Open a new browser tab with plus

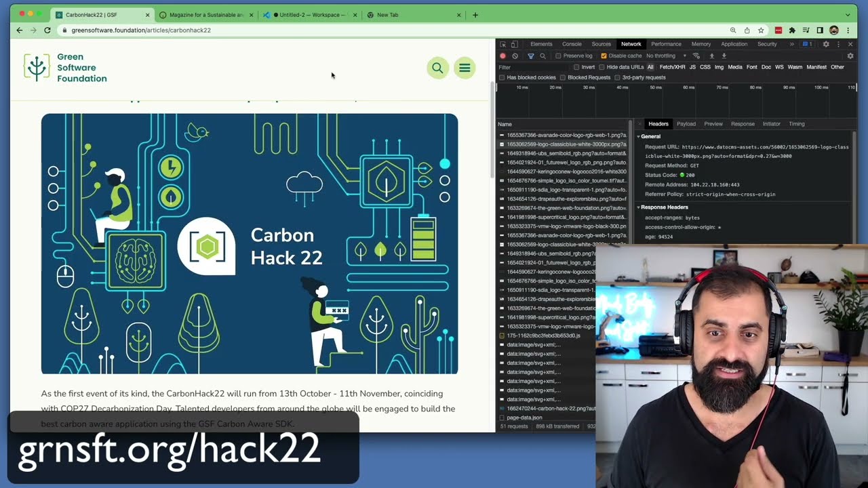click(475, 15)
